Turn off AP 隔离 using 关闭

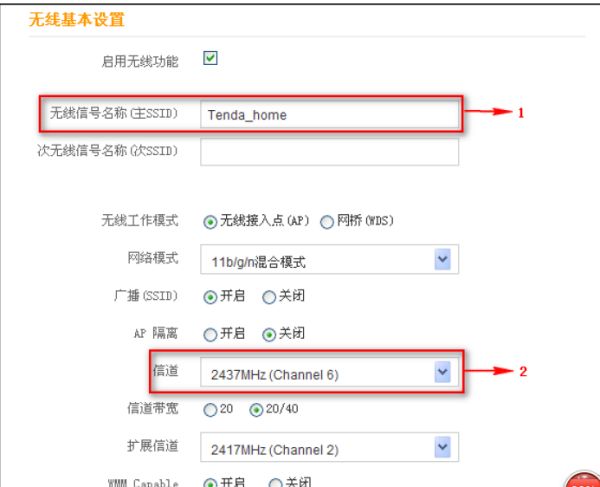pyautogui.click(x=269, y=334)
